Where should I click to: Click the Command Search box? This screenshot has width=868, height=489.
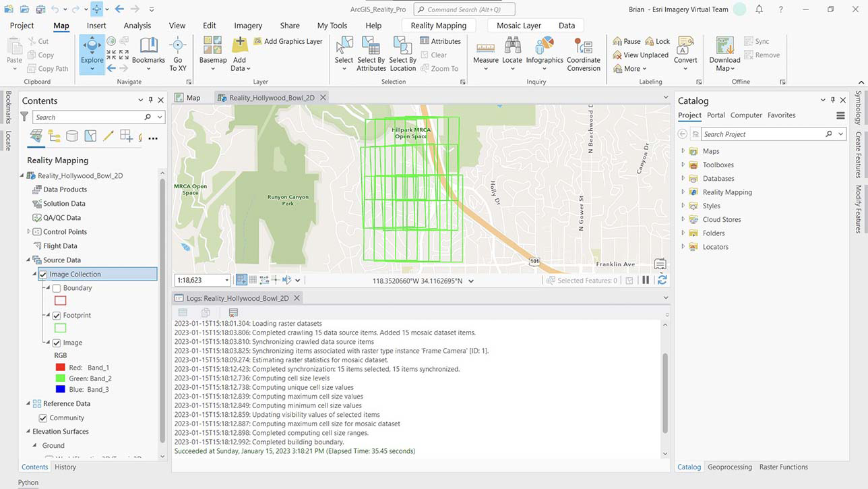point(464,9)
